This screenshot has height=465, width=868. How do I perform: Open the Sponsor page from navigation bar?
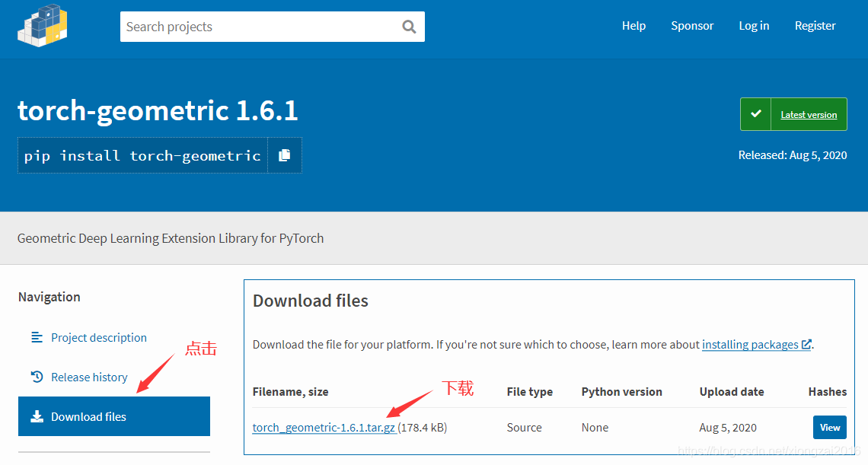691,25
